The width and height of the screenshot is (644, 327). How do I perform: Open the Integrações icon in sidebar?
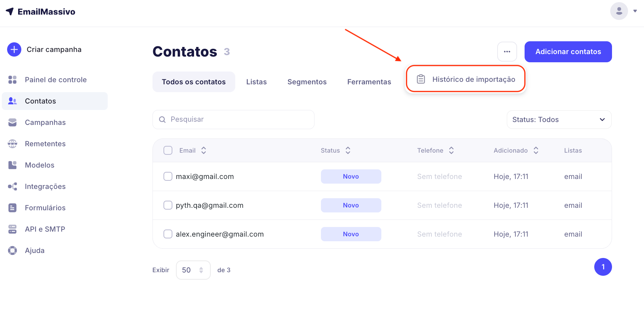(x=12, y=186)
